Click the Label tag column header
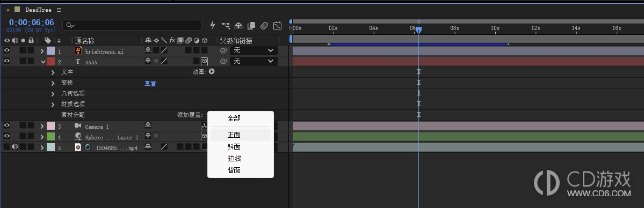The height and width of the screenshot is (208, 644). (x=48, y=41)
